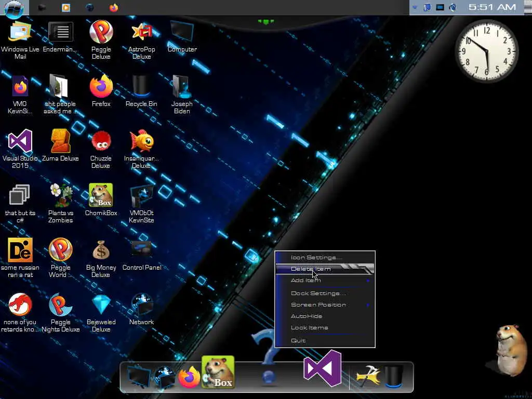Select the VM0b0t KevinSite icon

(x=141, y=204)
